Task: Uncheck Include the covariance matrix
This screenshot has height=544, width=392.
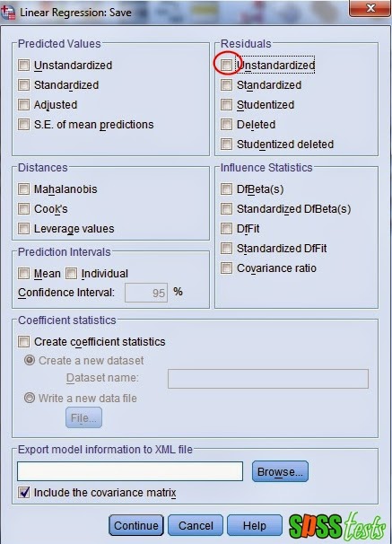Action: coord(23,492)
